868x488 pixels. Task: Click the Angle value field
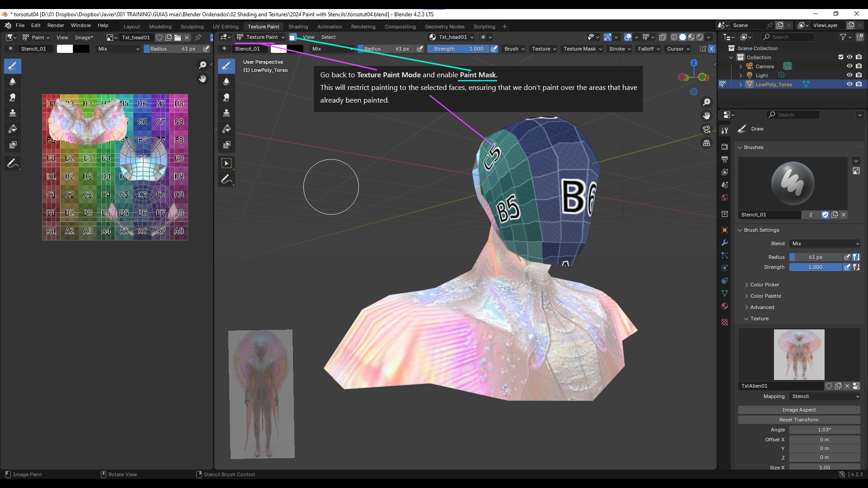click(x=824, y=430)
